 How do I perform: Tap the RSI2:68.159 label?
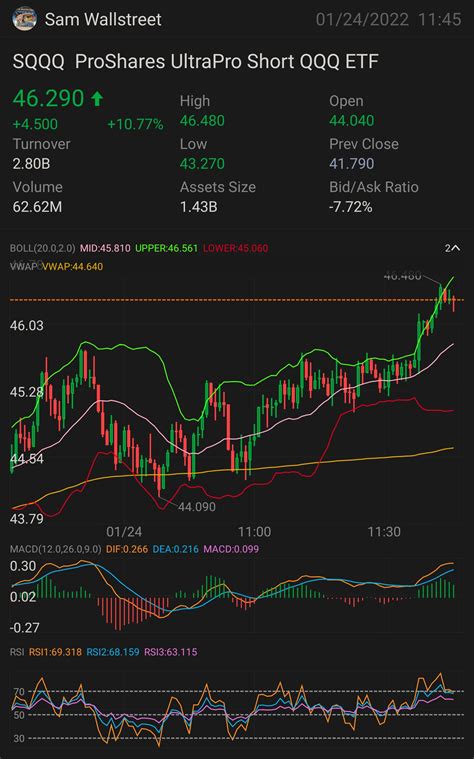pos(113,652)
